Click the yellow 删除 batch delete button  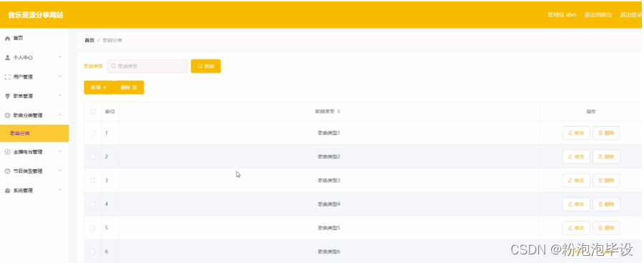[129, 87]
